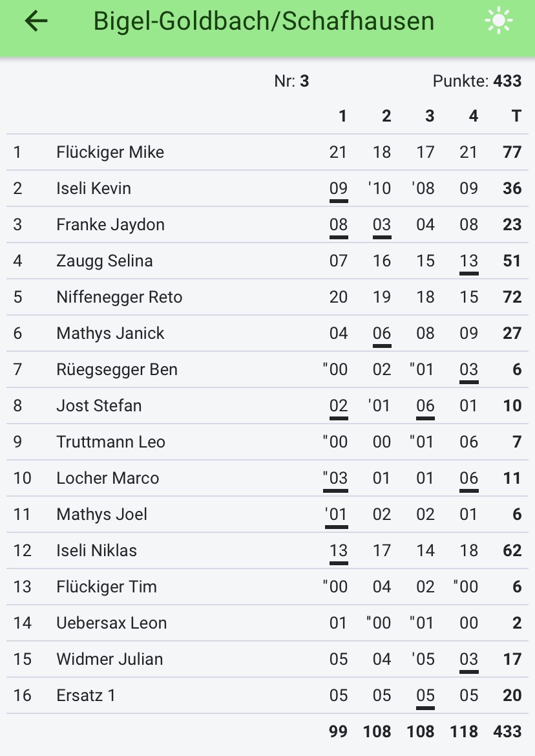Open Iseli Kevin's score row

[267, 189]
